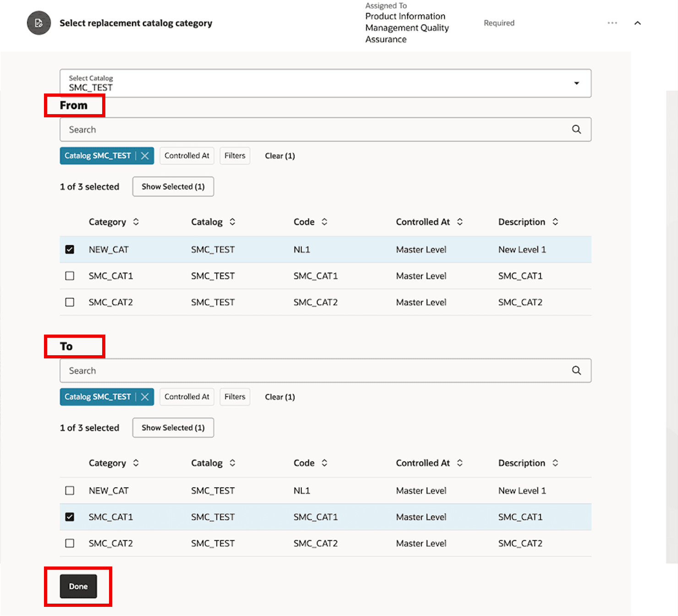
Task: Collapse the panel using the top-right chevron
Action: tap(638, 22)
